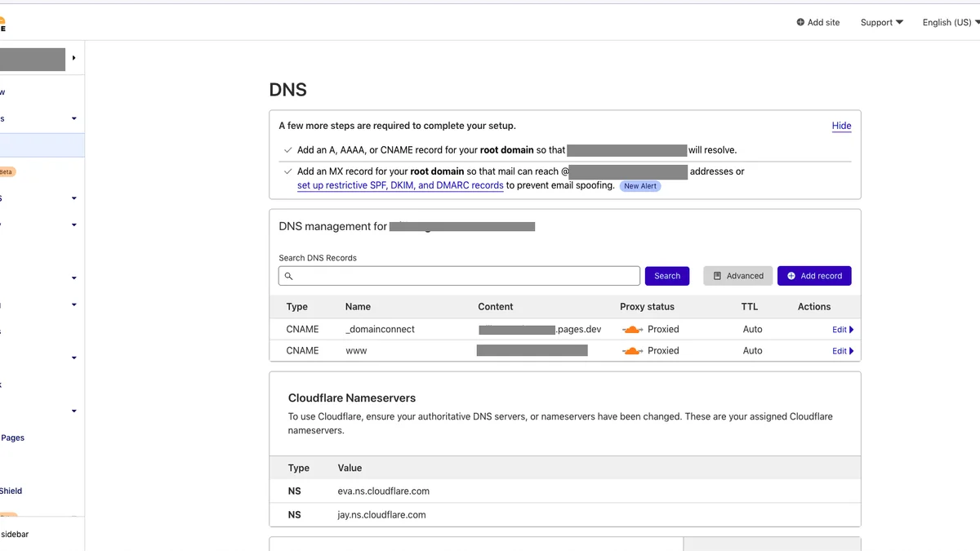The height and width of the screenshot is (551, 980).
Task: Open the set up restrictive SPF, DKIM, DMARC link
Action: [400, 185]
